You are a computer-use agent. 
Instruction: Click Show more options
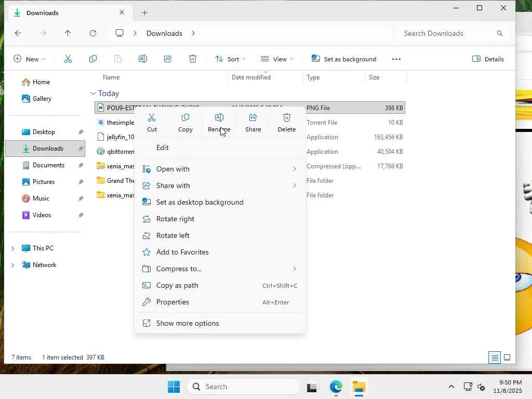pyautogui.click(x=220, y=323)
